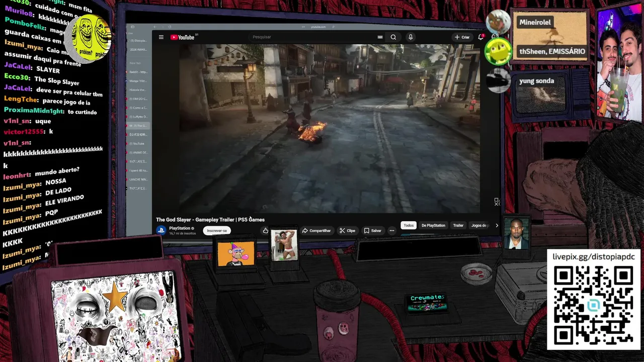644x362 pixels.
Task: Click the livepix QR code
Action: [x=594, y=305]
